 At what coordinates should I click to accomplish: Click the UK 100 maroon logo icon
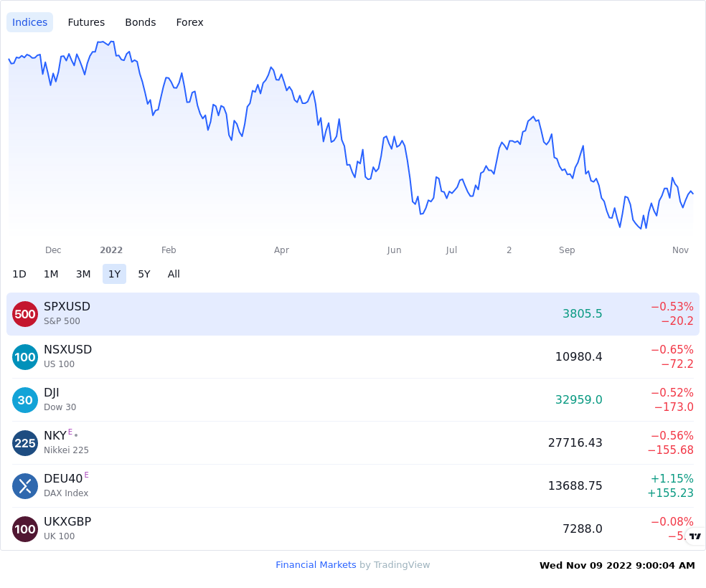[25, 529]
